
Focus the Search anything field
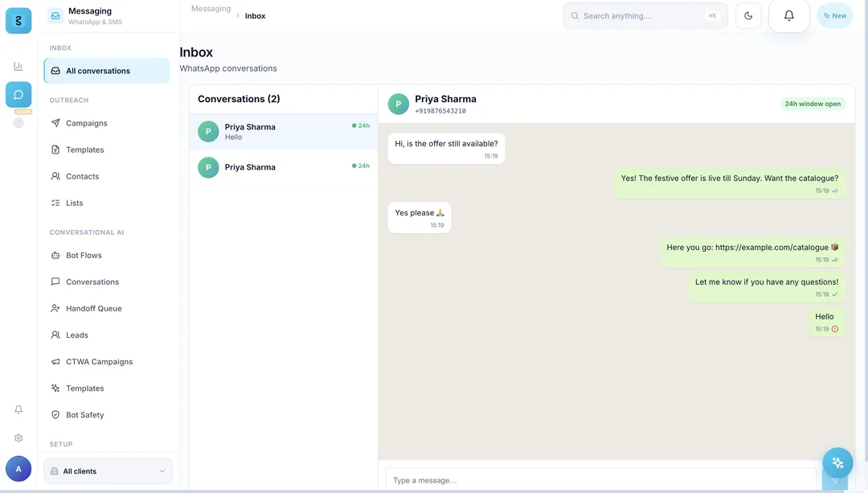pyautogui.click(x=645, y=15)
